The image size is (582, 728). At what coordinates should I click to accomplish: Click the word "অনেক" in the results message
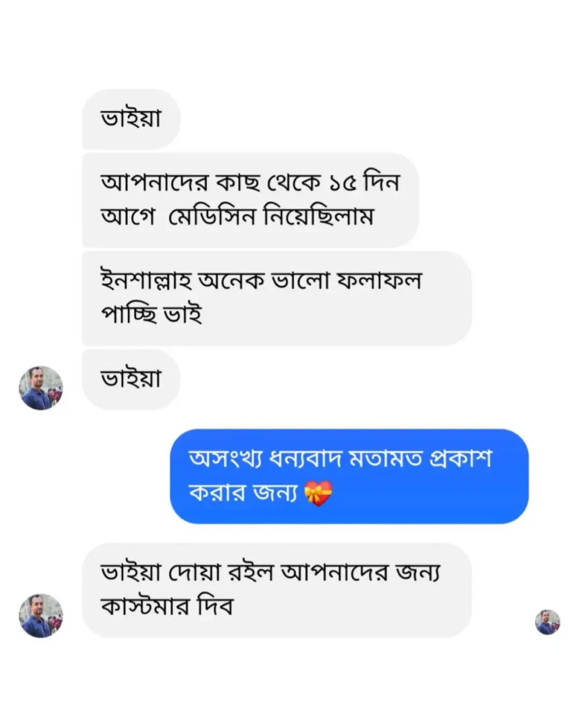231,280
